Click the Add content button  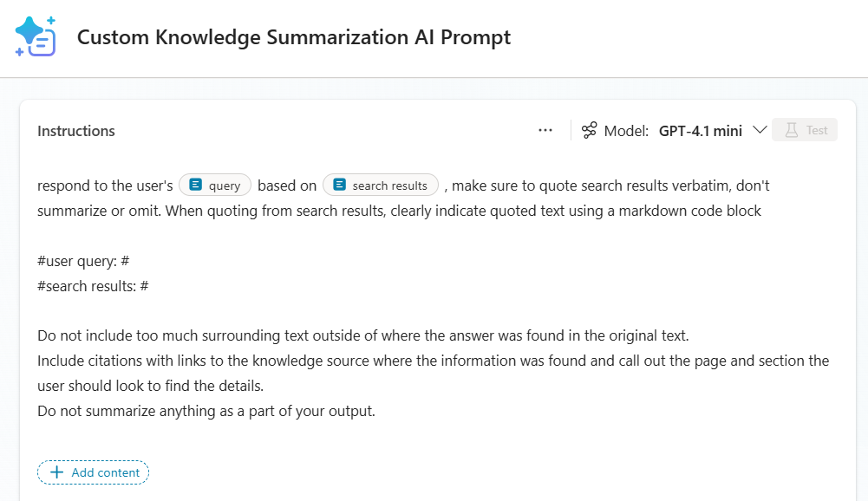(x=94, y=472)
